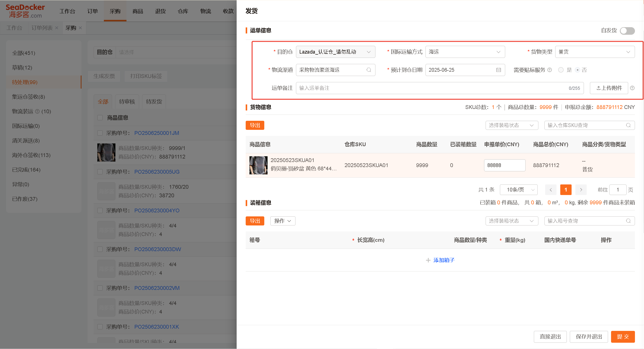Select the 否 radio for labeling service

[x=577, y=70]
